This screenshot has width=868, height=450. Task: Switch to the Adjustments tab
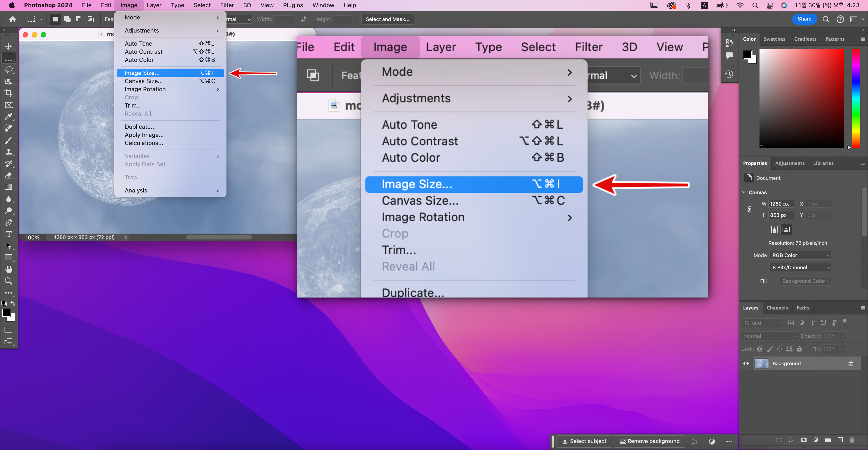pyautogui.click(x=790, y=163)
